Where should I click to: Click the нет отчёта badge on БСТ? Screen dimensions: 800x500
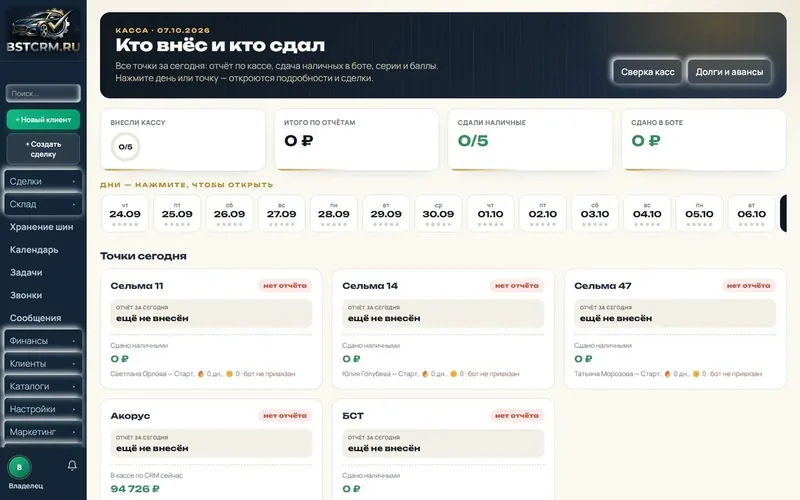point(516,416)
